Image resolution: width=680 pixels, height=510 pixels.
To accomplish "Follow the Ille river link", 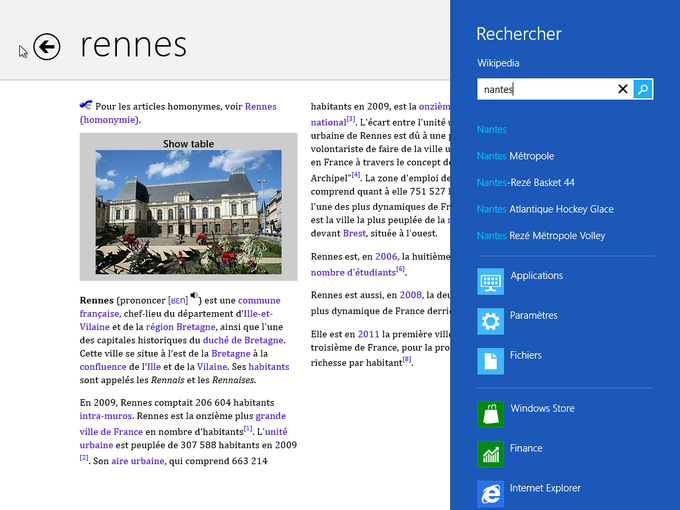I will click(x=154, y=367).
